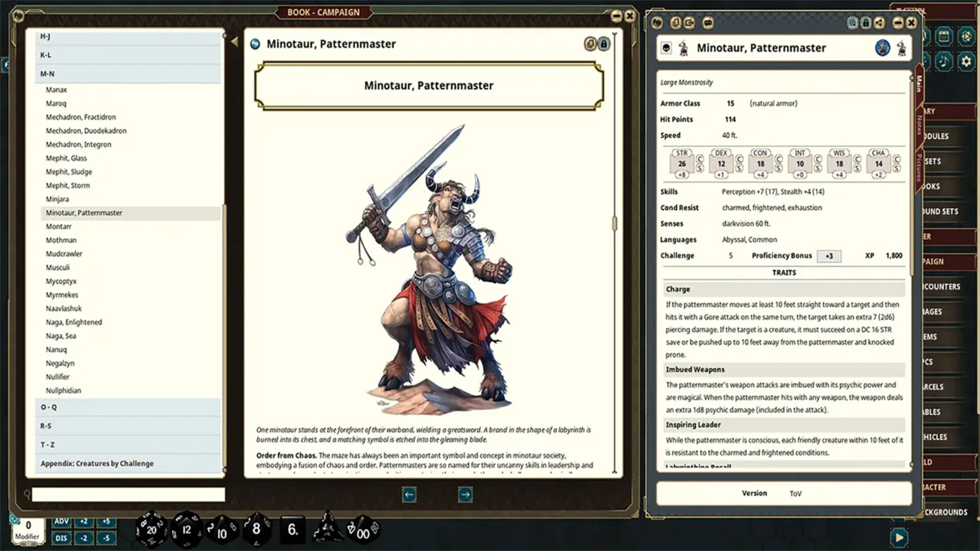Open NPCs from the right sidebar
Image resolution: width=980 pixels, height=551 pixels.
[947, 361]
